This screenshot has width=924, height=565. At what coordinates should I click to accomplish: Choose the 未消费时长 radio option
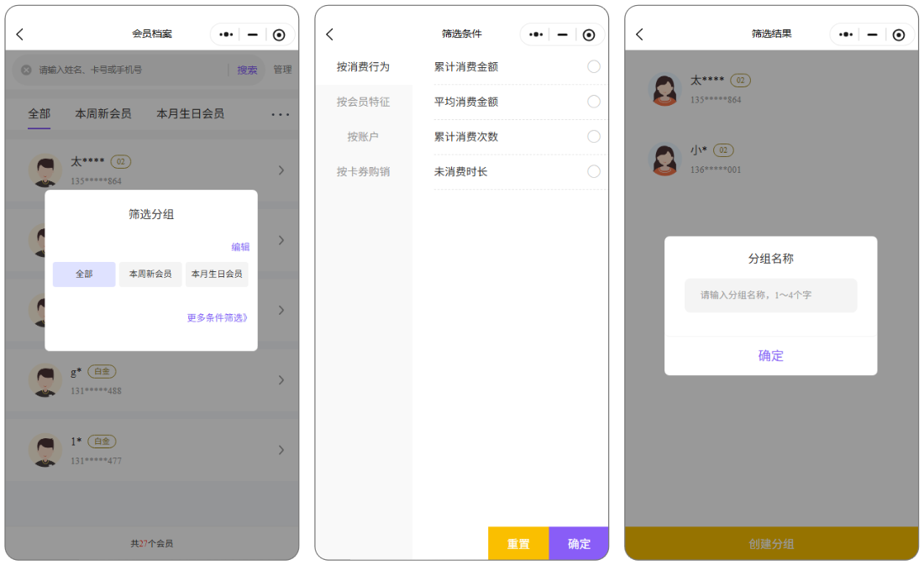click(x=594, y=171)
